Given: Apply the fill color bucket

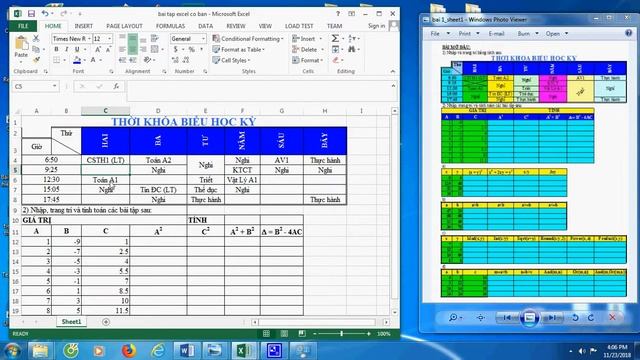Looking at the screenshot, I should (77, 60).
